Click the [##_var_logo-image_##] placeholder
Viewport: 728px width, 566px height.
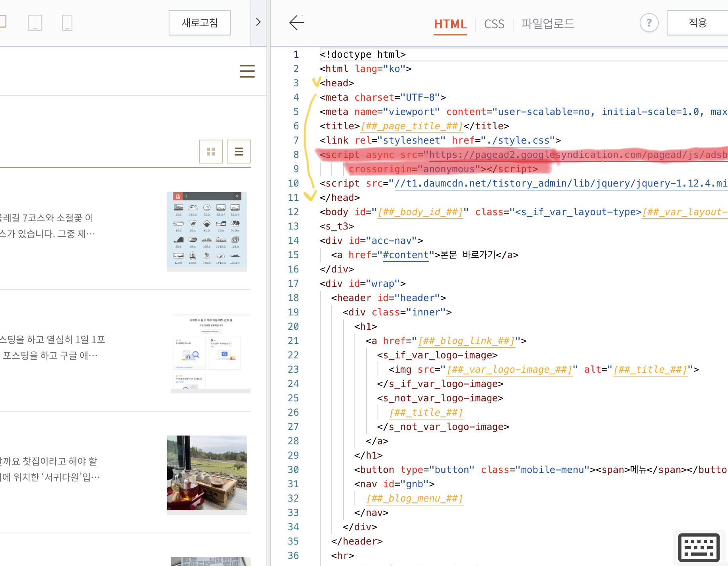pyautogui.click(x=510, y=370)
